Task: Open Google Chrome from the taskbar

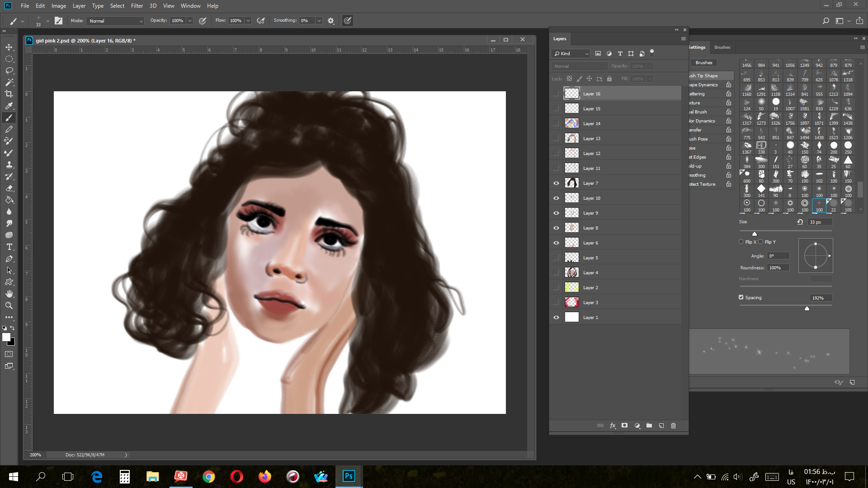Action: [x=208, y=477]
